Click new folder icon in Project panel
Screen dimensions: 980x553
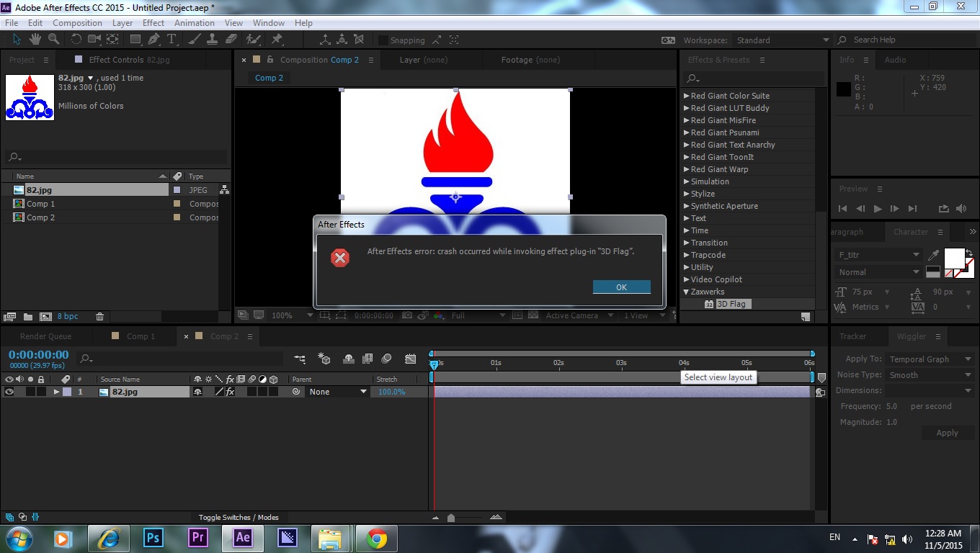click(27, 316)
